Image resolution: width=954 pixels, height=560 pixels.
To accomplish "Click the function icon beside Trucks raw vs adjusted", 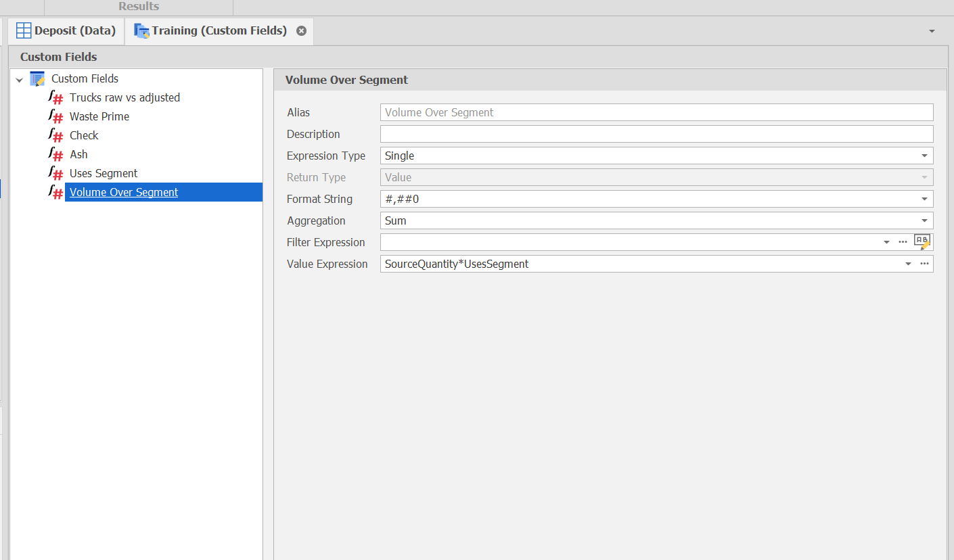I will click(56, 97).
